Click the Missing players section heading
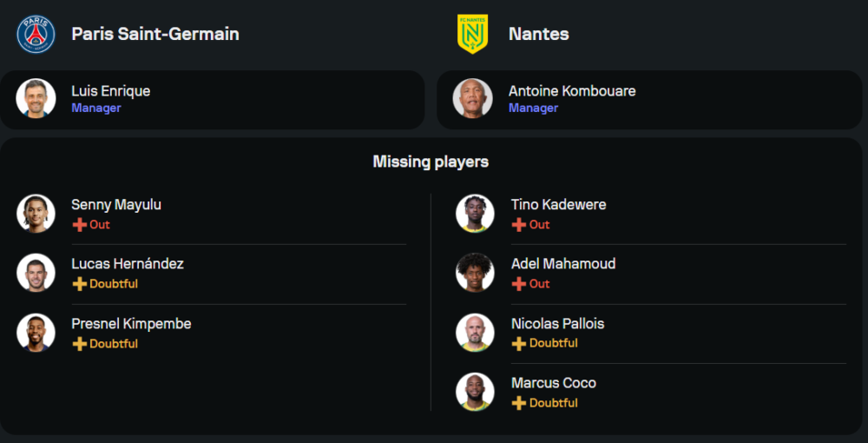 (x=431, y=162)
